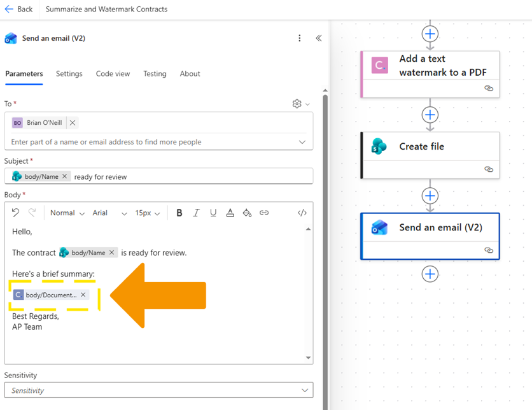Collapse the Send an email panel
This screenshot has height=410, width=532.
pos(319,38)
